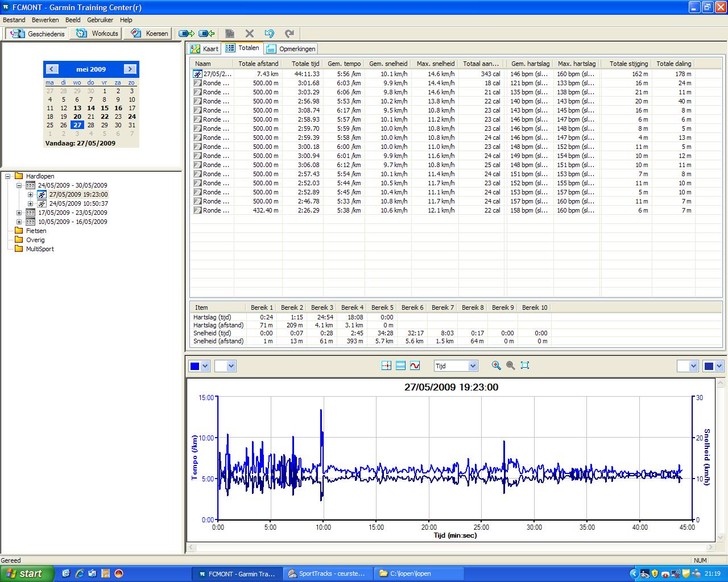Click the delete X toolbar icon

250,34
